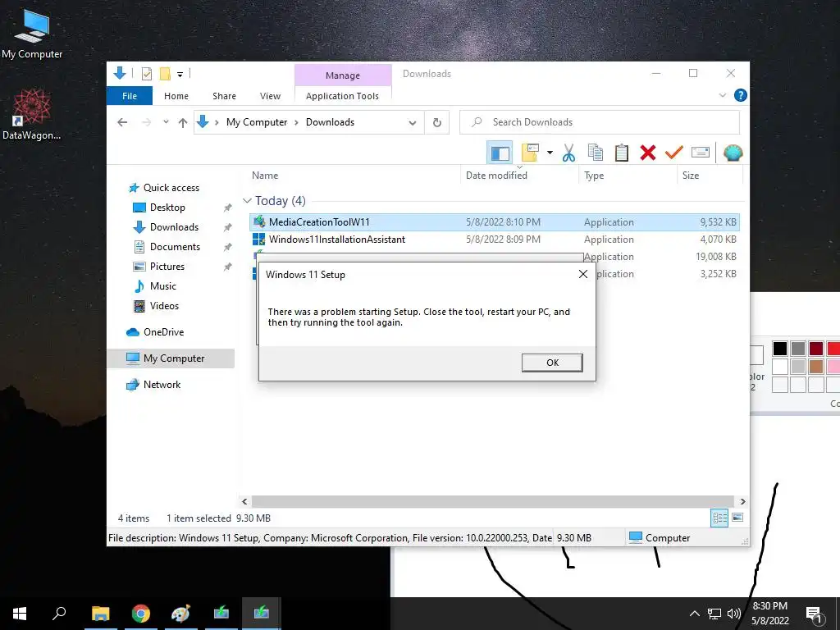Open the address bar history dropdown

[x=412, y=123]
